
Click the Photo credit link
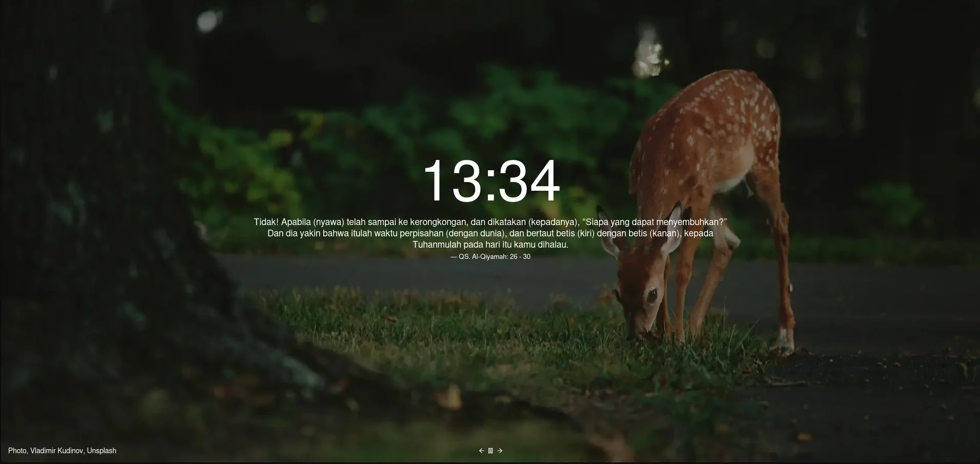(x=17, y=451)
